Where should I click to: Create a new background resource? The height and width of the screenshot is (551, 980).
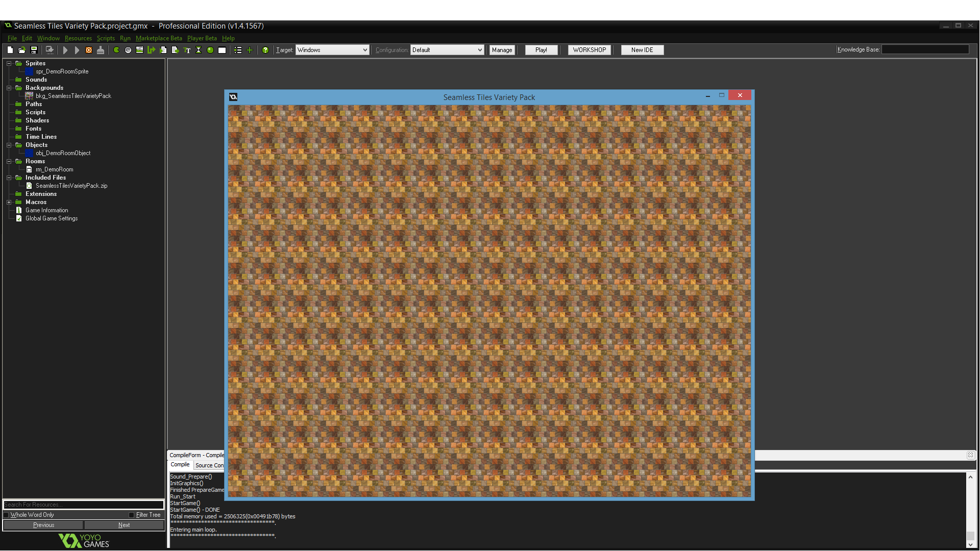pos(139,50)
